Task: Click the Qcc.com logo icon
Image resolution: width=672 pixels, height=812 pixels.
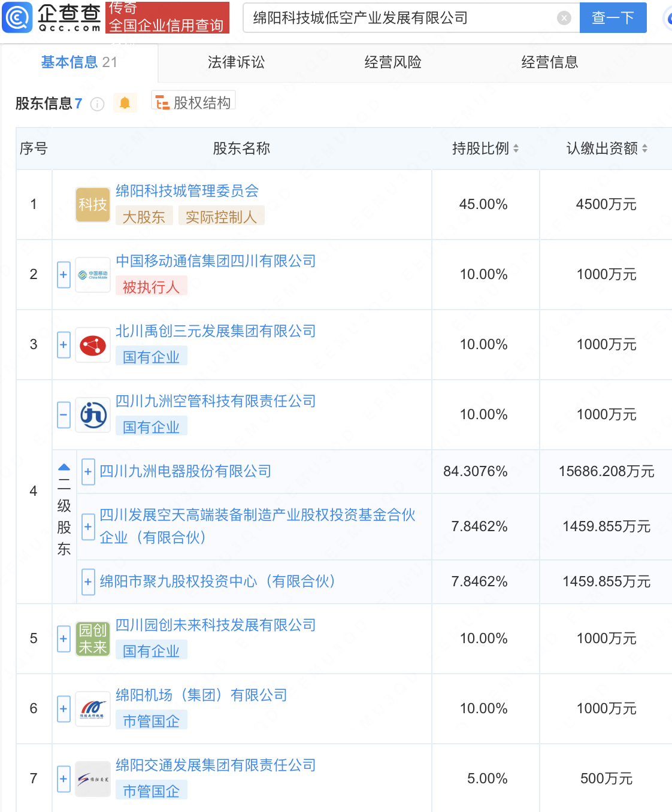Action: pos(17,17)
